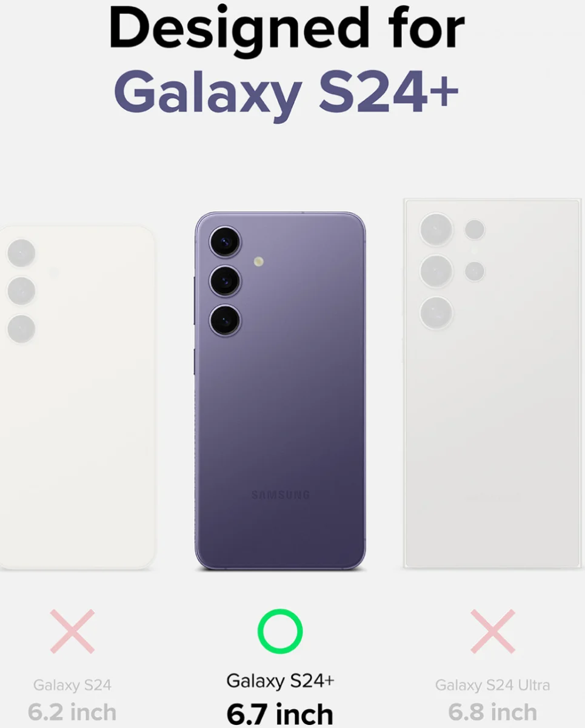Click the top camera on faded S24
Screen dimensions: 585x728
tap(21, 252)
